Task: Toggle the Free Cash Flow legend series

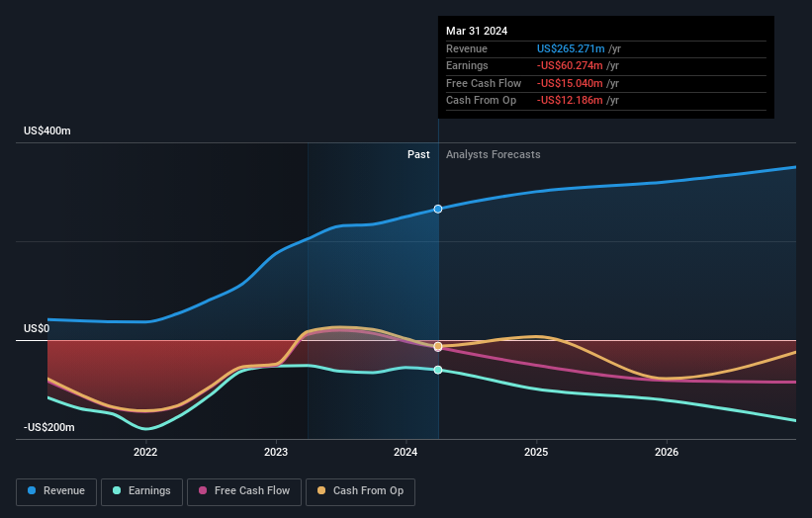Action: click(244, 491)
